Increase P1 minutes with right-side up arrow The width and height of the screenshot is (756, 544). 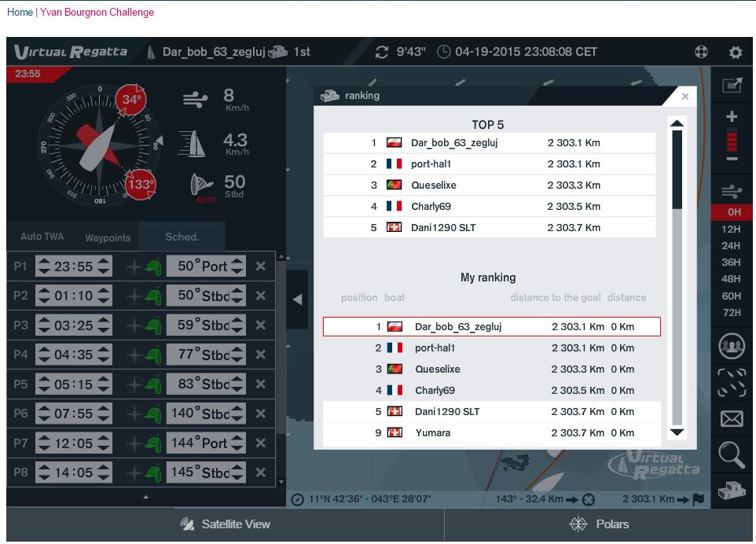point(104,261)
